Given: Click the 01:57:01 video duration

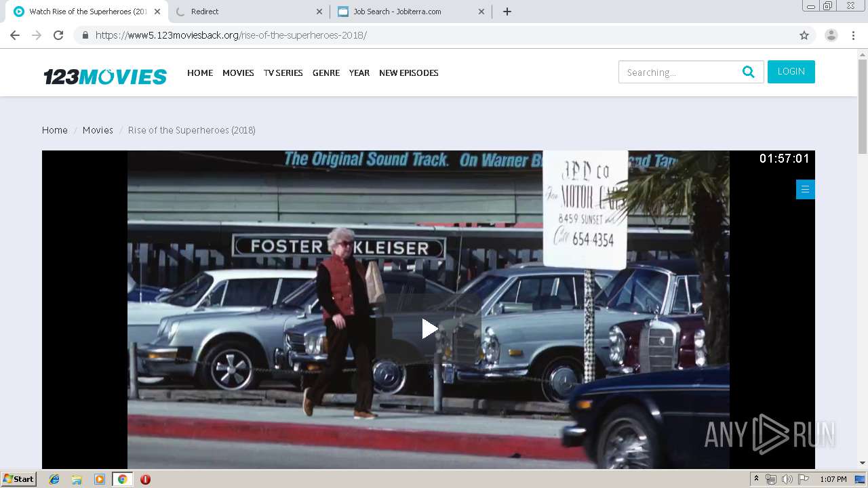Looking at the screenshot, I should tap(785, 159).
